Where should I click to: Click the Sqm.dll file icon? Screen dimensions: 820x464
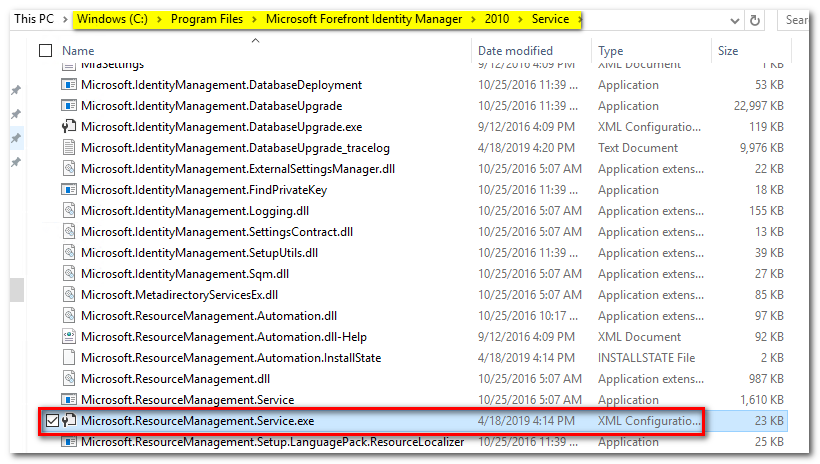tap(69, 274)
